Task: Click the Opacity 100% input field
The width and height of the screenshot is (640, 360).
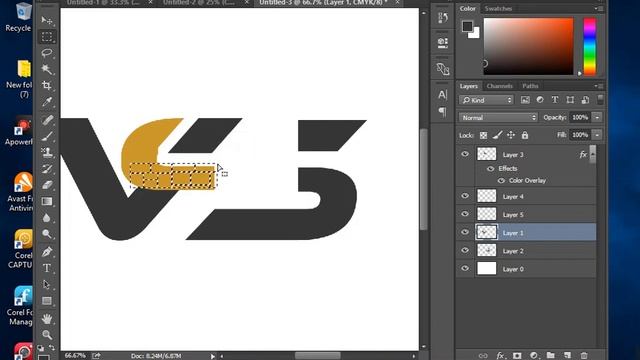Action: [580, 118]
